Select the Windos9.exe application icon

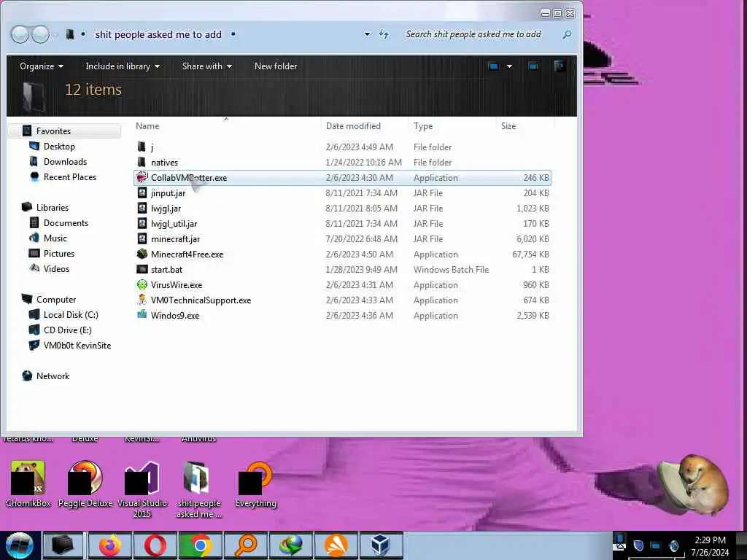142,315
